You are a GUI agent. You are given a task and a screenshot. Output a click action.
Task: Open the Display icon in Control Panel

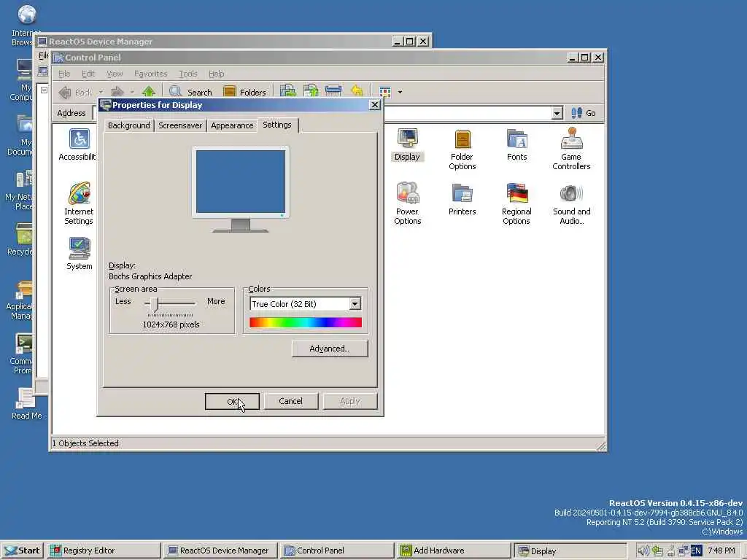click(407, 145)
